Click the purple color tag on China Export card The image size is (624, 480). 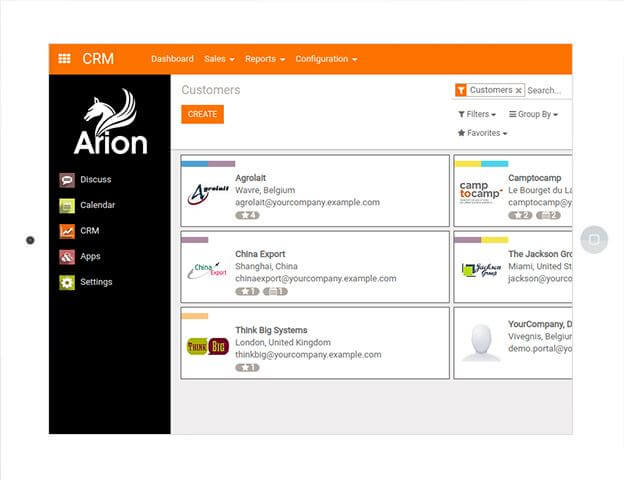[x=195, y=240]
